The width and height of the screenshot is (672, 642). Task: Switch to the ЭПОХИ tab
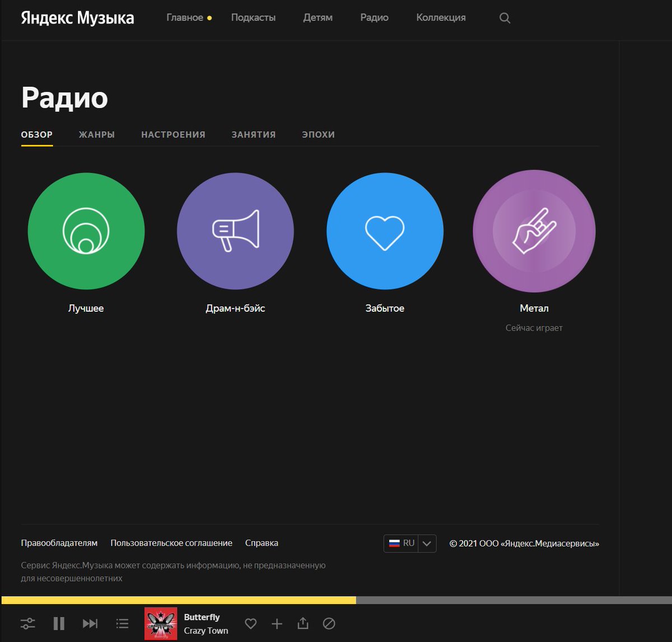[x=318, y=134]
